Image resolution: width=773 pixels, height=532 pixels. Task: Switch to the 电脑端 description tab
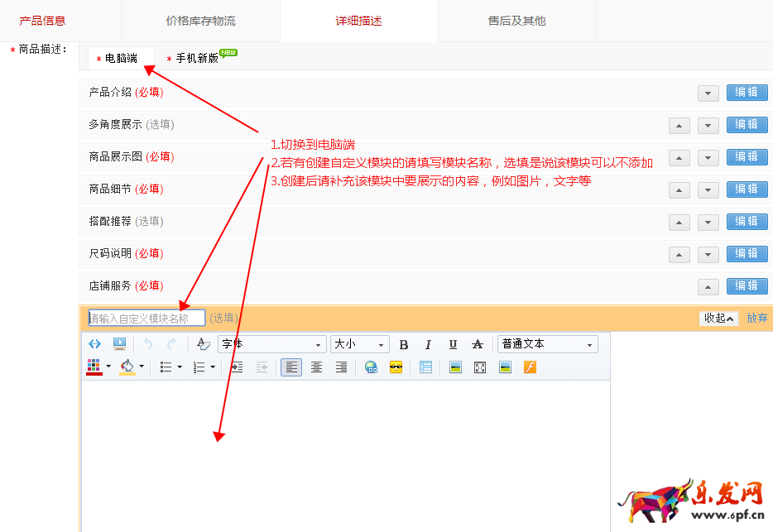click(x=121, y=58)
